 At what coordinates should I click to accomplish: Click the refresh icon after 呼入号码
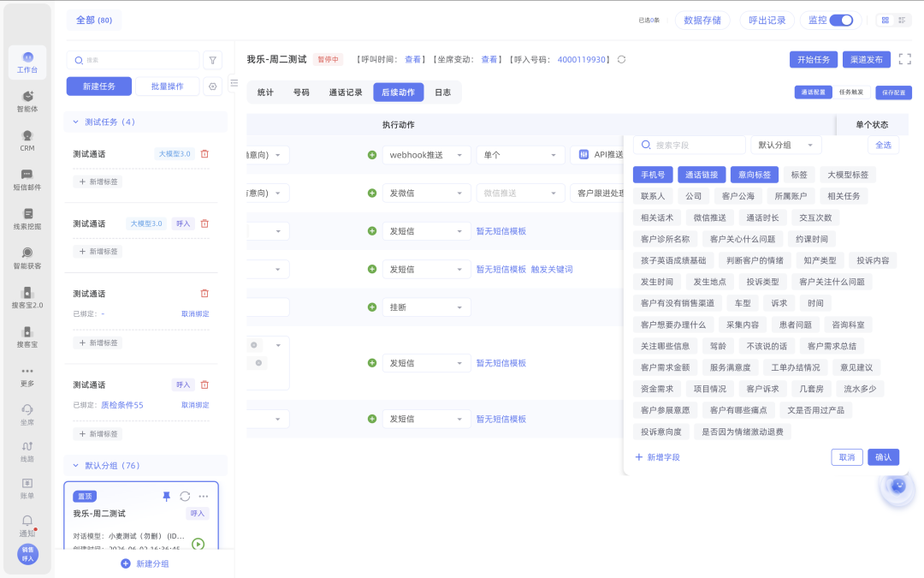[x=621, y=60]
